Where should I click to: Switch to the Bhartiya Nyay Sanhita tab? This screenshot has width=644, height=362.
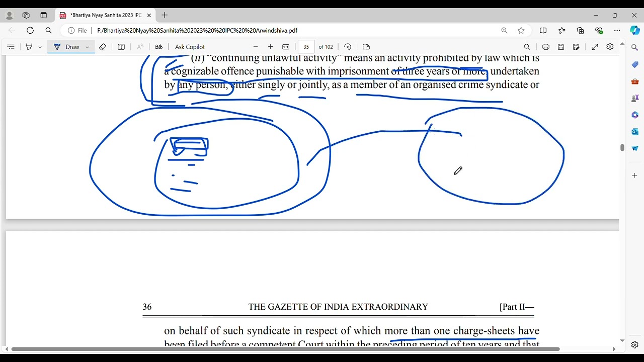click(106, 16)
